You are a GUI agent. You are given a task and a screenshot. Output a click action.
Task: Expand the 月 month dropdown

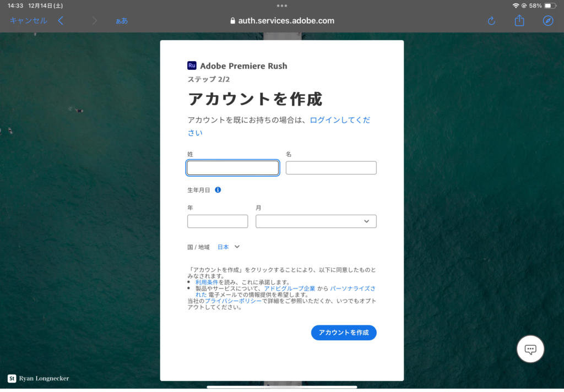click(316, 221)
